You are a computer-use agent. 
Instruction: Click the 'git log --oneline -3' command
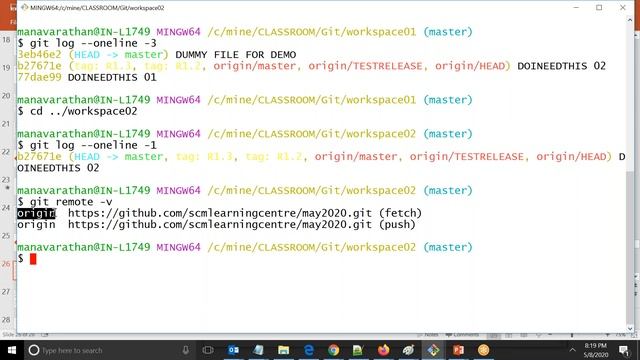click(87, 43)
